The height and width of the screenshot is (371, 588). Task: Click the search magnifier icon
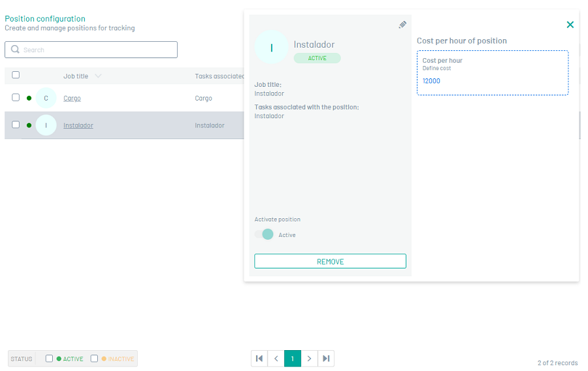click(15, 50)
